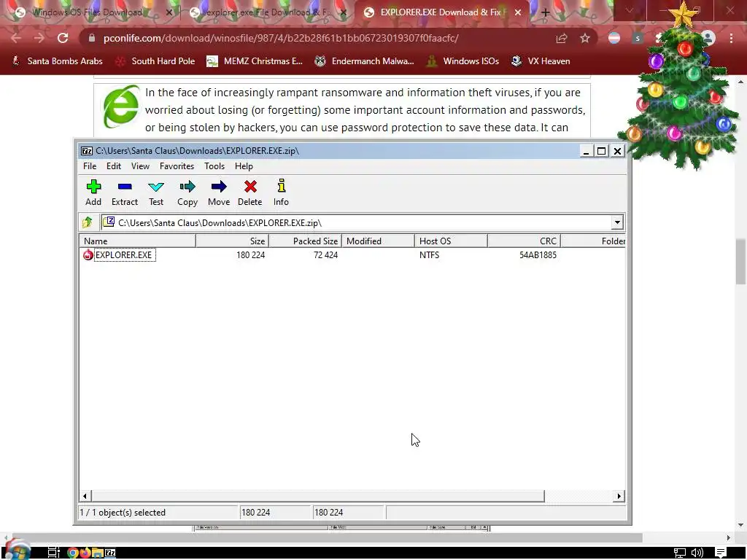The width and height of the screenshot is (747, 560).
Task: Run the Test archive tool
Action: (x=156, y=192)
